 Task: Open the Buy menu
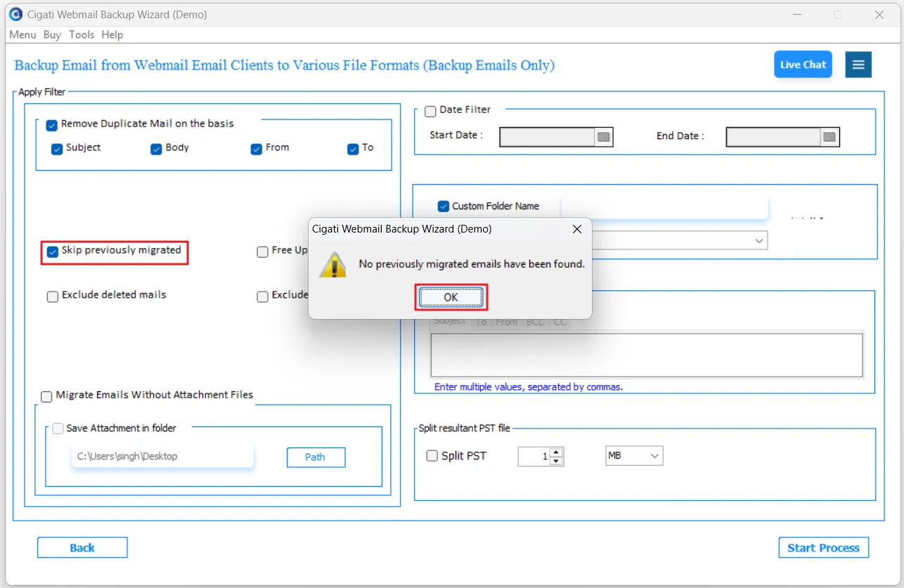tap(52, 34)
